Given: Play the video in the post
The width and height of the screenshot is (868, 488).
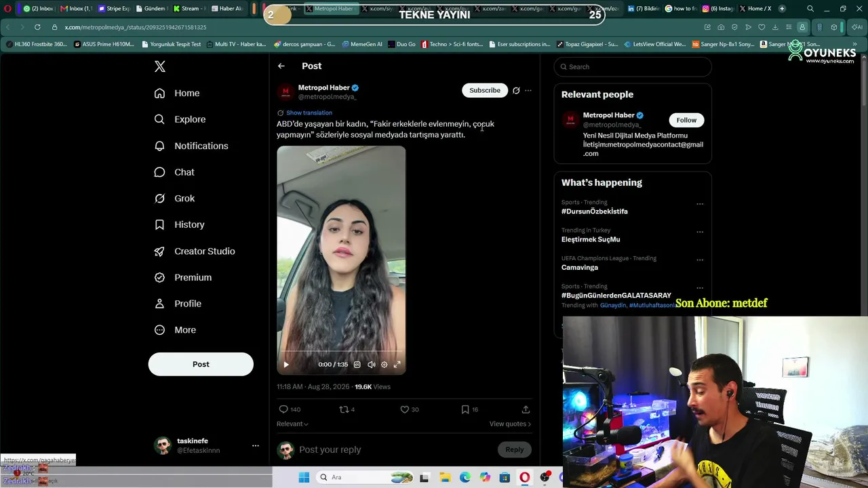Looking at the screenshot, I should click(x=286, y=365).
